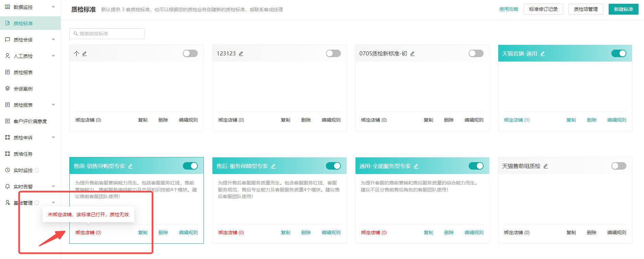Click 绑定店铺 (1) on 天猫官旗-通用

(x=517, y=120)
